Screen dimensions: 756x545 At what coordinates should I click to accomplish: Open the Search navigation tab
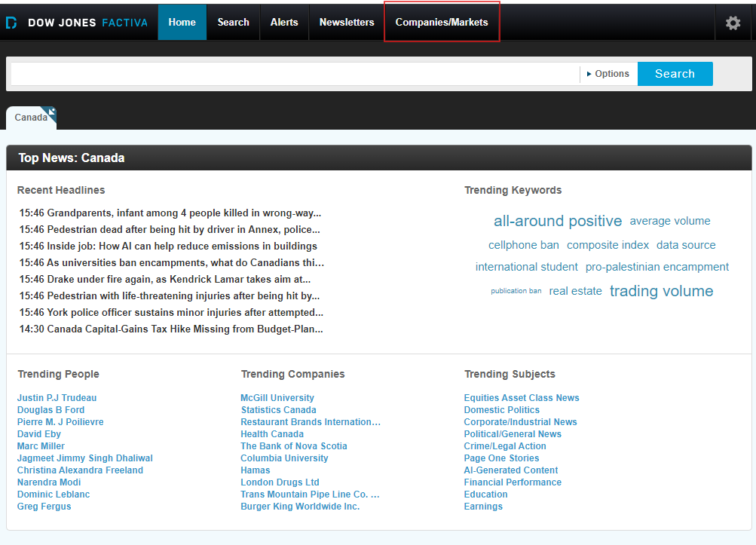[233, 23]
